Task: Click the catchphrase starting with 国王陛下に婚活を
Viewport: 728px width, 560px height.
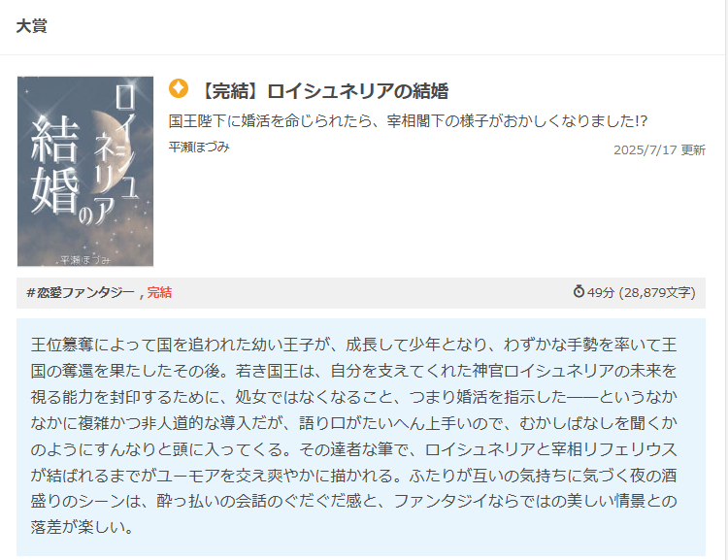Action: click(x=408, y=121)
